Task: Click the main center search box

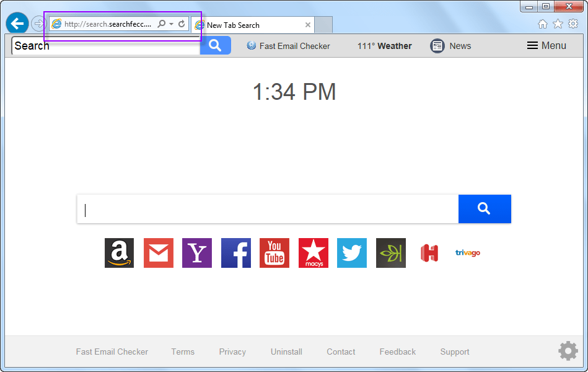Action: tap(268, 209)
